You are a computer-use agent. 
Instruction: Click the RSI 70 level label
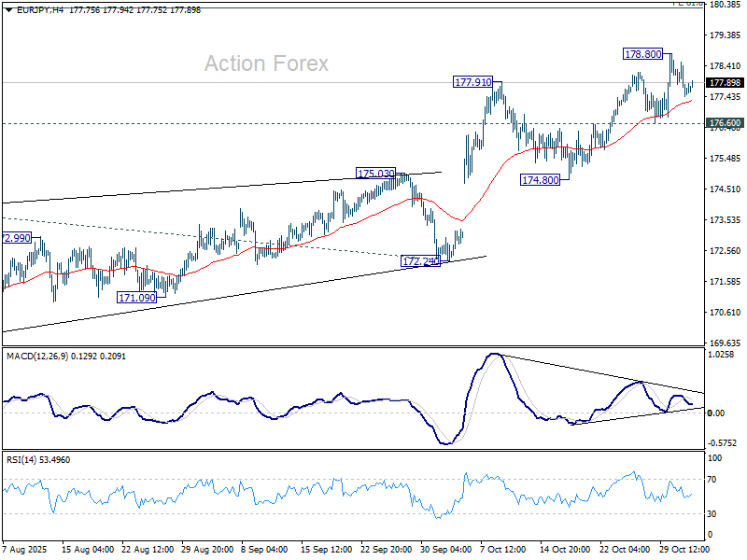(x=712, y=480)
